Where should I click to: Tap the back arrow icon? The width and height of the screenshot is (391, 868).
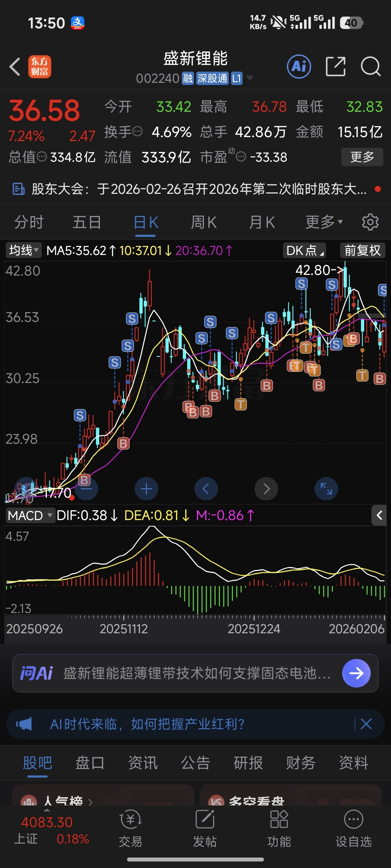point(15,67)
